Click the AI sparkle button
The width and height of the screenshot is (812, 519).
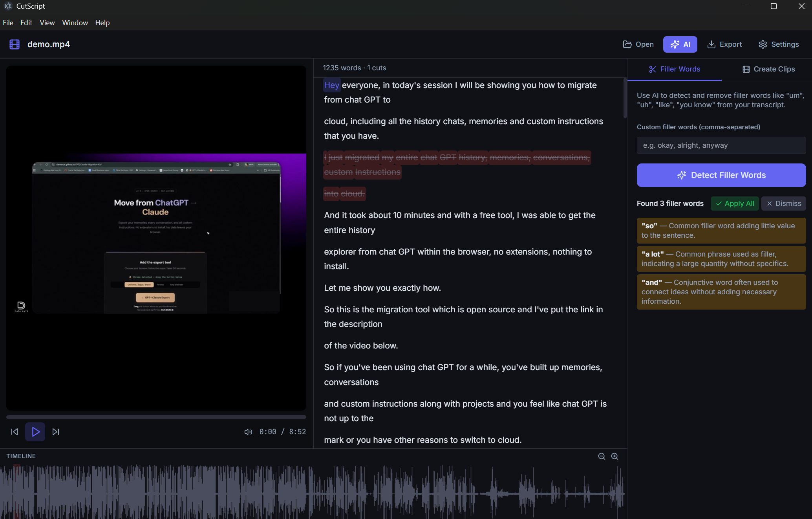[680, 44]
